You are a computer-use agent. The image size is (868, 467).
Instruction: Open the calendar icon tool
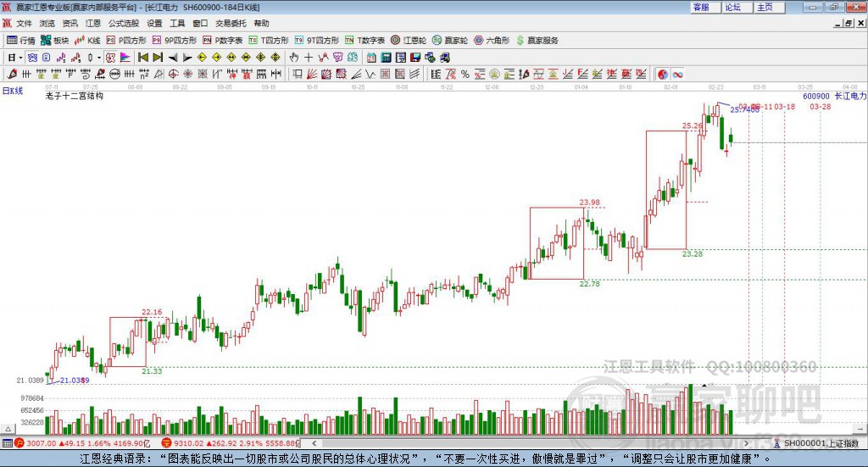[371, 58]
